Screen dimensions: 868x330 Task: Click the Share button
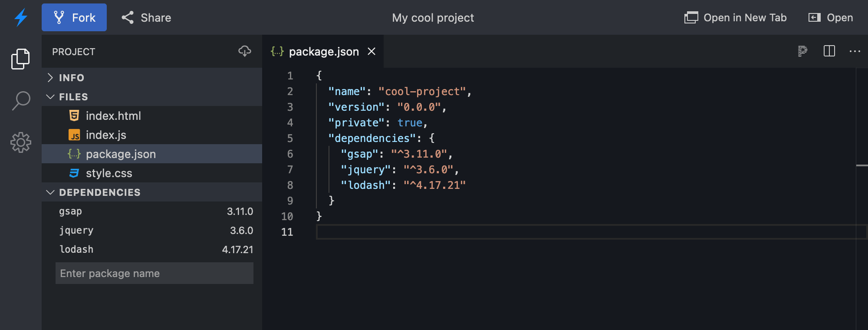pos(146,17)
